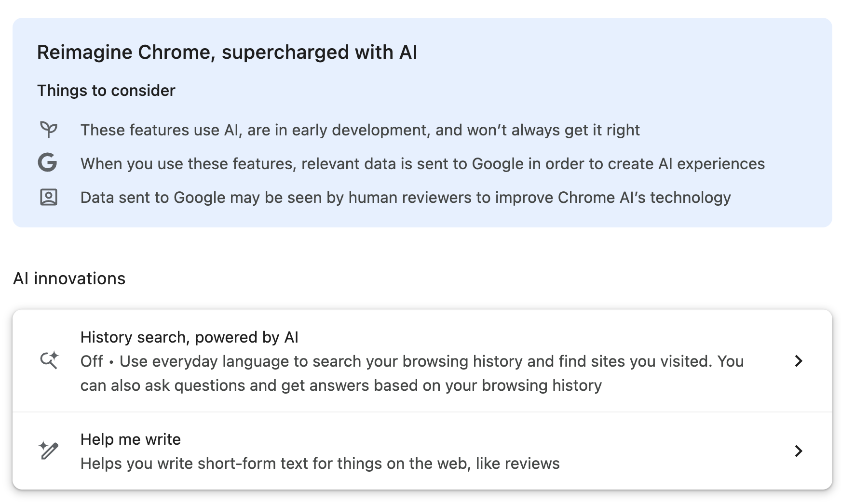
Task: Click the text about data sent to Google
Action: (422, 164)
